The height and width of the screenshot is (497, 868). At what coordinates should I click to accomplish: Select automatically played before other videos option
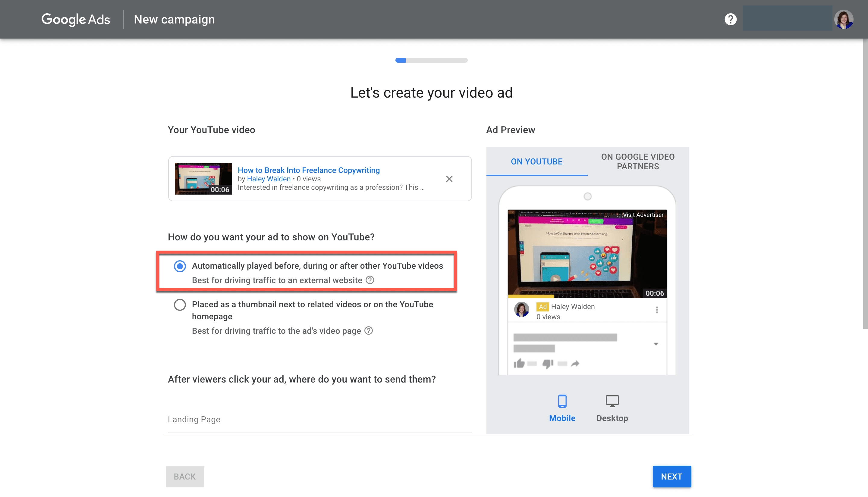tap(180, 267)
